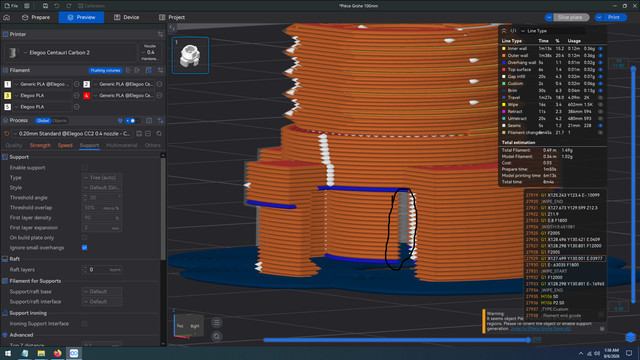
Task: Toggle On build plate only checkbox
Action: [84, 238]
